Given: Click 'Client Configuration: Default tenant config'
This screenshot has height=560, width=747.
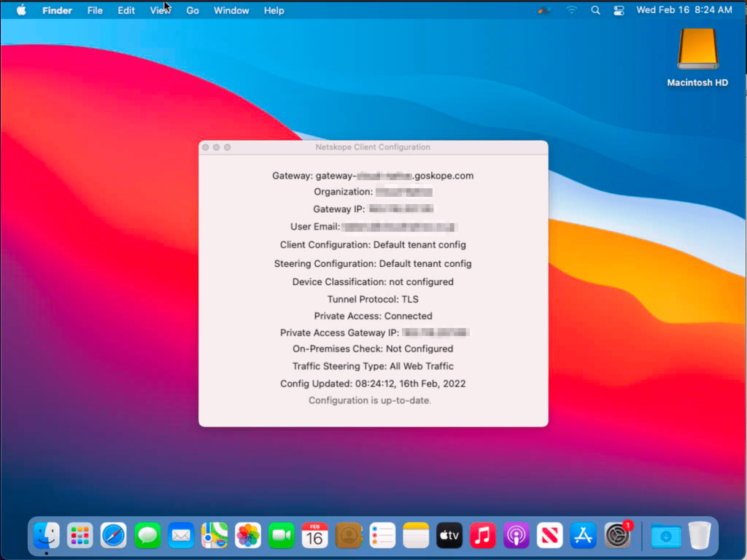Looking at the screenshot, I should 373,245.
